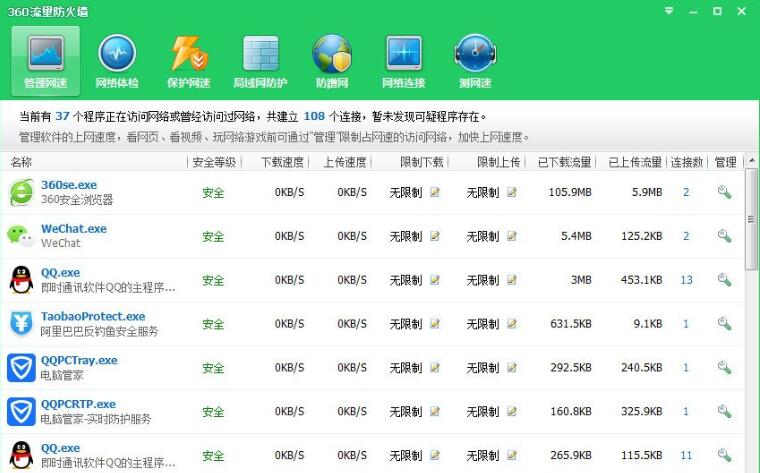This screenshot has height=473, width=760.
Task: Edit download limit for TaobaoProtect.exe
Action: (x=435, y=324)
